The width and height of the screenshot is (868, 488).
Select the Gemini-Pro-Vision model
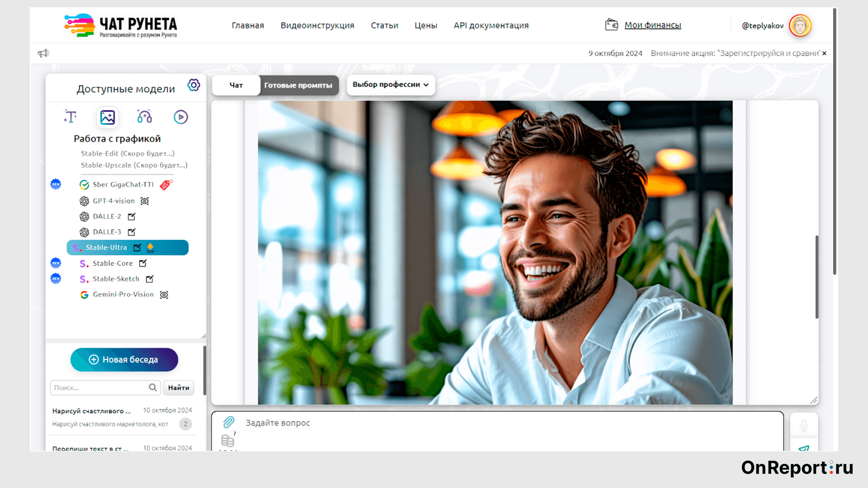(x=123, y=295)
